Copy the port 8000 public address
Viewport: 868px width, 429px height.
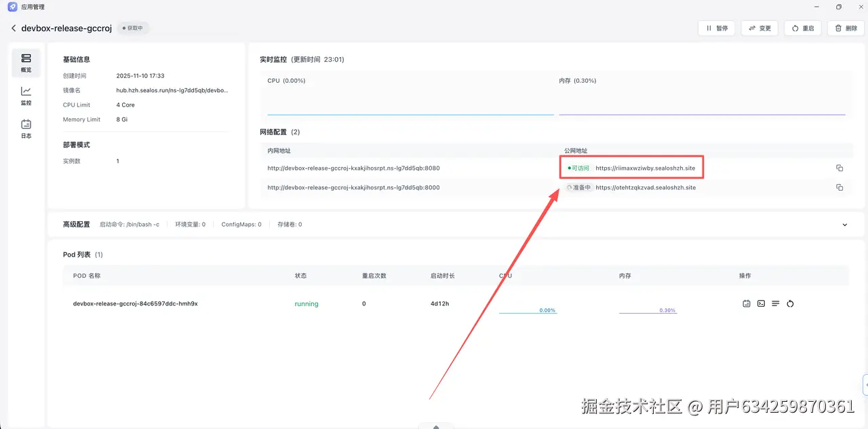click(840, 187)
